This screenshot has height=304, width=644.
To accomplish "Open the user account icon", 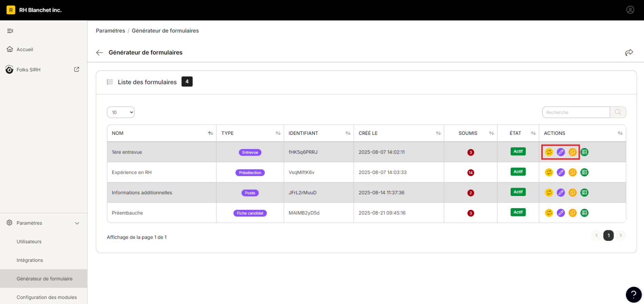I will [630, 10].
